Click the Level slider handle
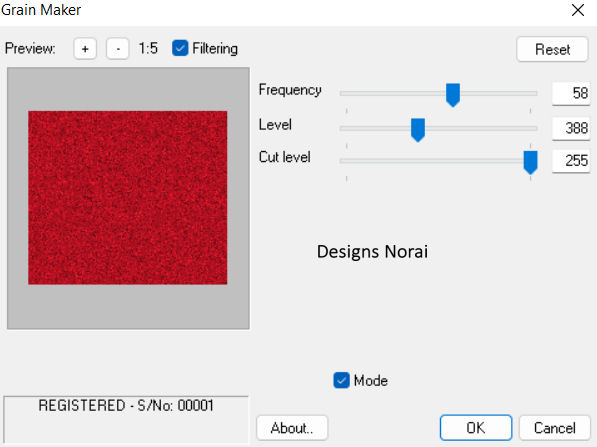 [x=418, y=130]
